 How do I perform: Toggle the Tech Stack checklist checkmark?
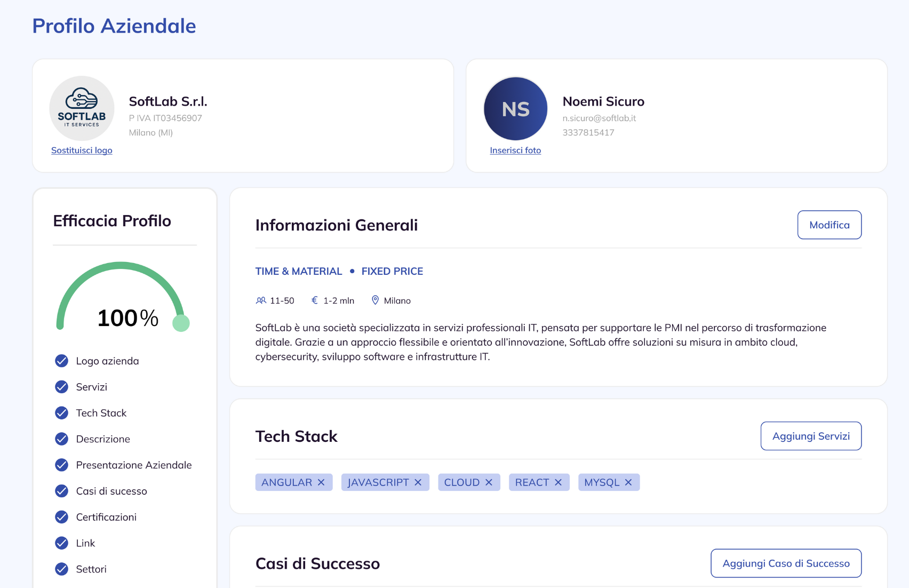coord(62,413)
